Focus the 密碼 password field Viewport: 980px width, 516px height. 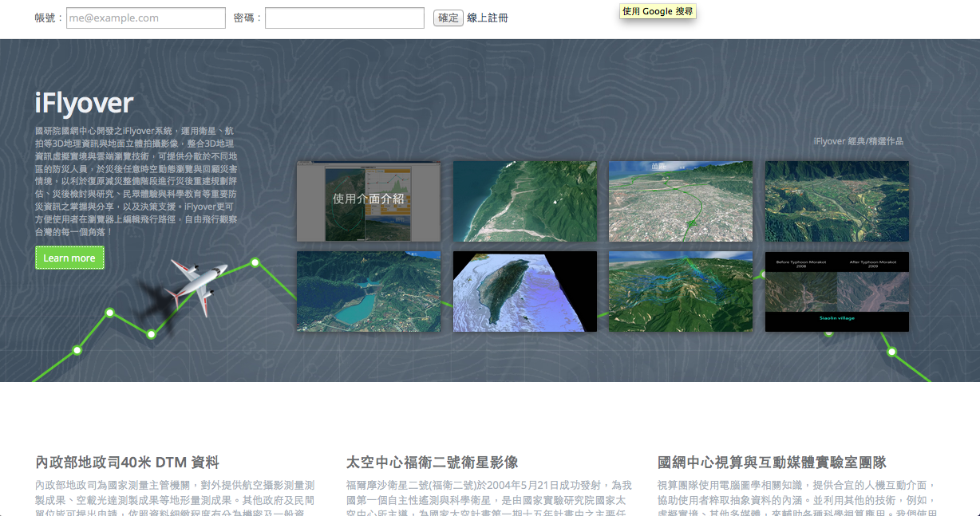pos(345,18)
